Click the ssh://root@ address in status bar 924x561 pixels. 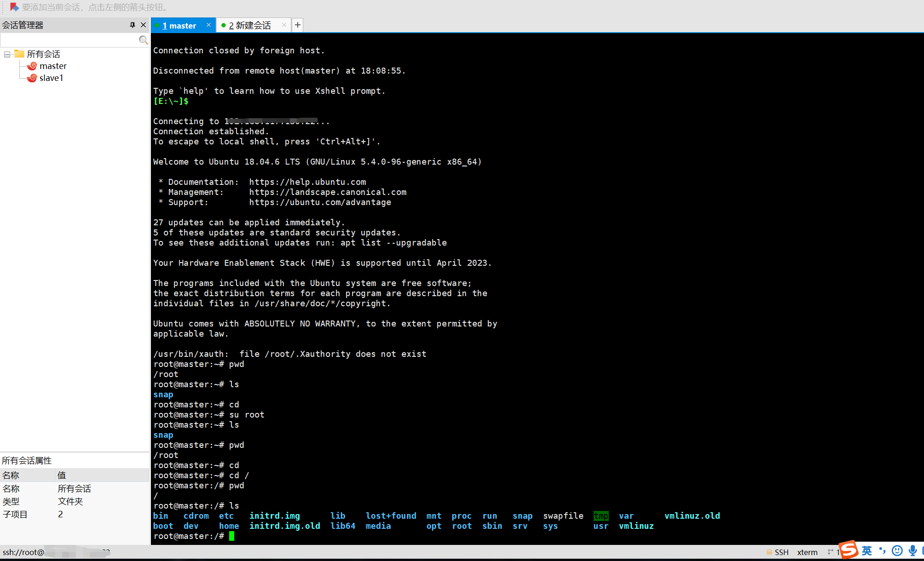pyautogui.click(x=23, y=552)
